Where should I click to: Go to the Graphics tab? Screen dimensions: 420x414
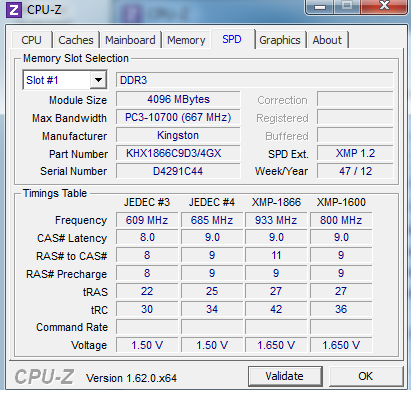click(280, 40)
